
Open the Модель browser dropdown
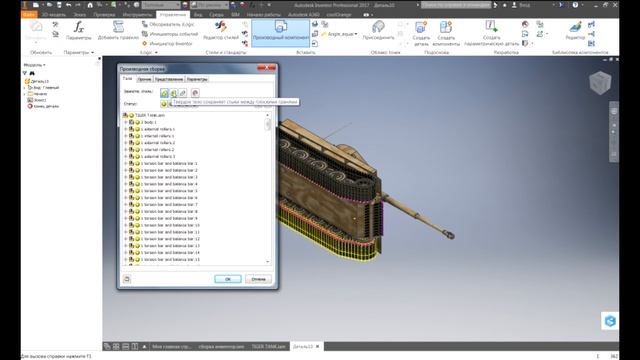(35, 65)
